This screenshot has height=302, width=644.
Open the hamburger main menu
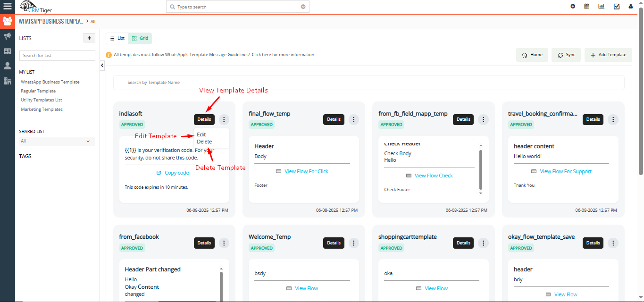click(7, 7)
